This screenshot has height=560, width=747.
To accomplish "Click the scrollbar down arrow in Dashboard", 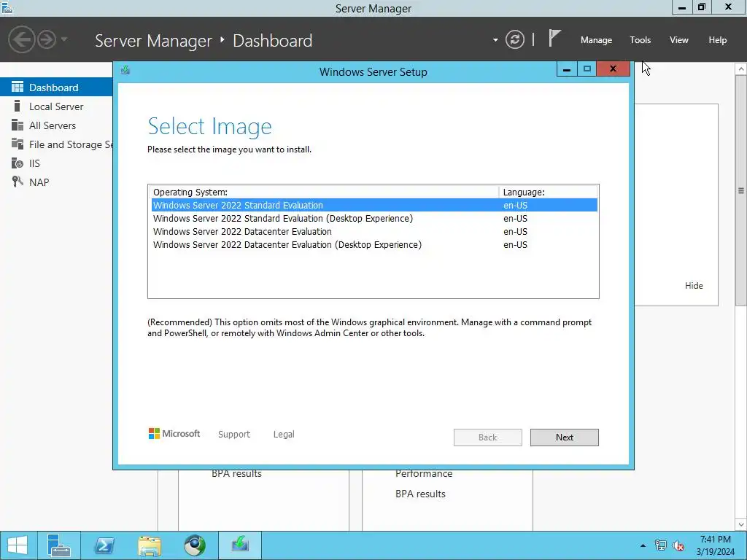I will coord(741,524).
